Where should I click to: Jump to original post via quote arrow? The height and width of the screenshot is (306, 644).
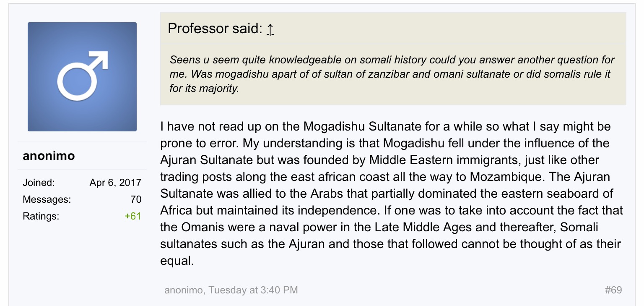pyautogui.click(x=270, y=29)
